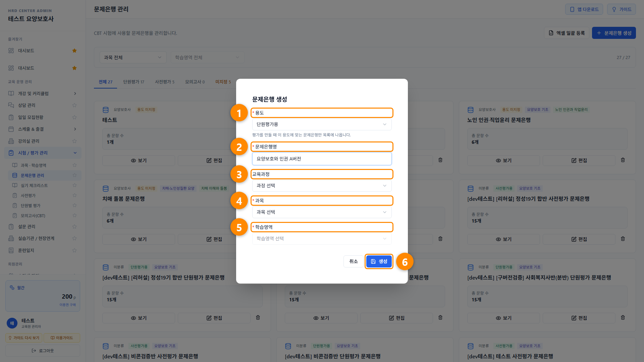Click the 앱 다운로드 button
Image resolution: width=644 pixels, height=362 pixels.
point(584,9)
